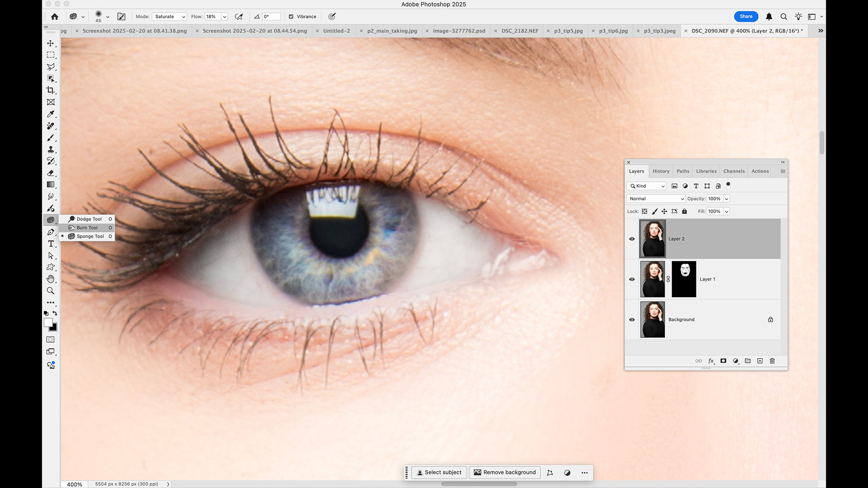This screenshot has height=488, width=868.
Task: Switch to the History panel tab
Action: point(661,171)
